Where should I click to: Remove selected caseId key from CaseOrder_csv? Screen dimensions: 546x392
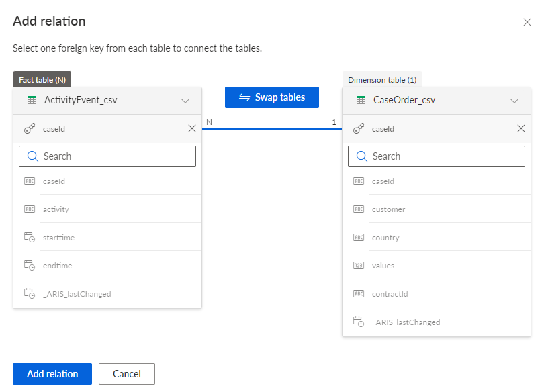click(x=521, y=128)
